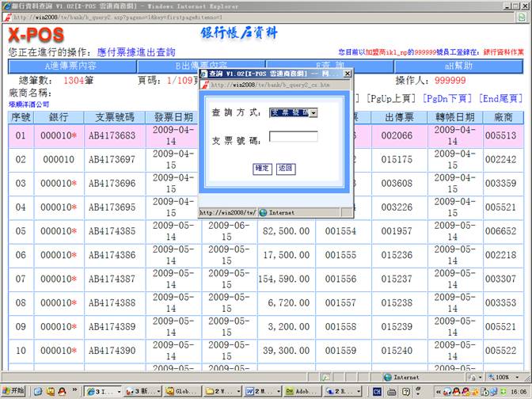
Task: Jump to last page via End尾頁
Action: tap(501, 98)
